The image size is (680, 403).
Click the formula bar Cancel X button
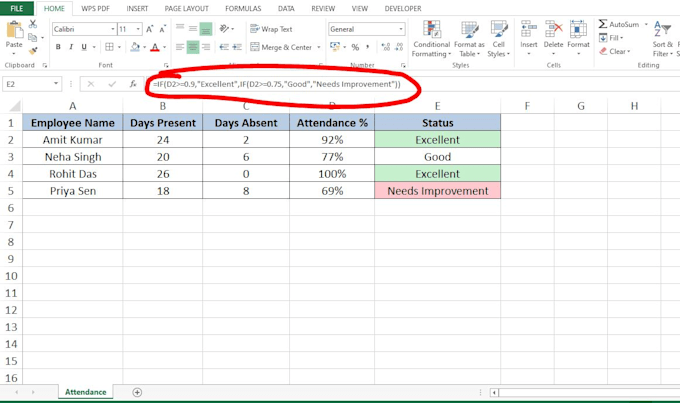click(91, 84)
